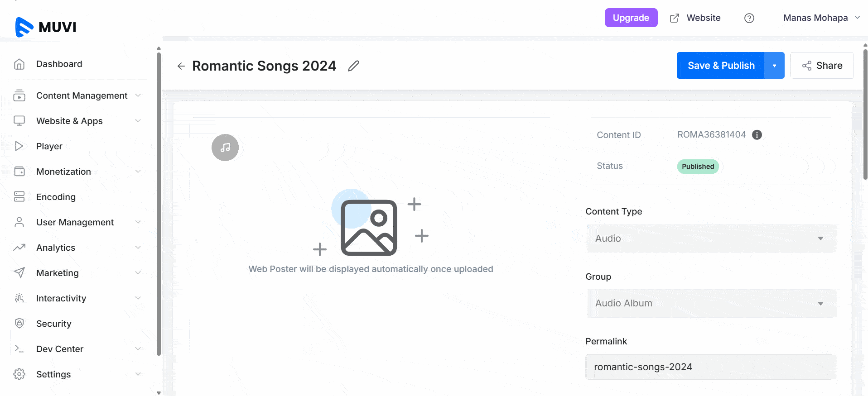Open Security from the sidebar
Image resolution: width=868 pixels, height=396 pixels.
tap(53, 324)
